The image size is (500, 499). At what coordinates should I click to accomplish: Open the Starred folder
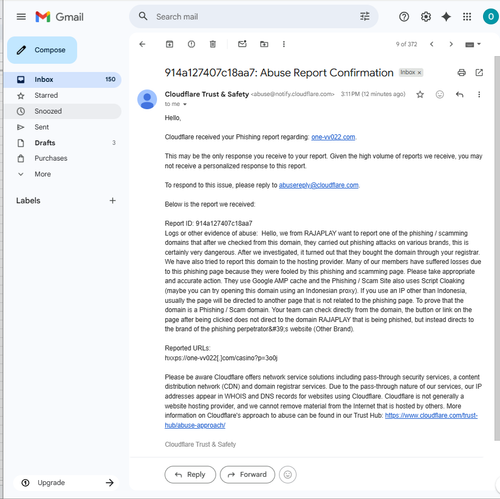(63, 95)
